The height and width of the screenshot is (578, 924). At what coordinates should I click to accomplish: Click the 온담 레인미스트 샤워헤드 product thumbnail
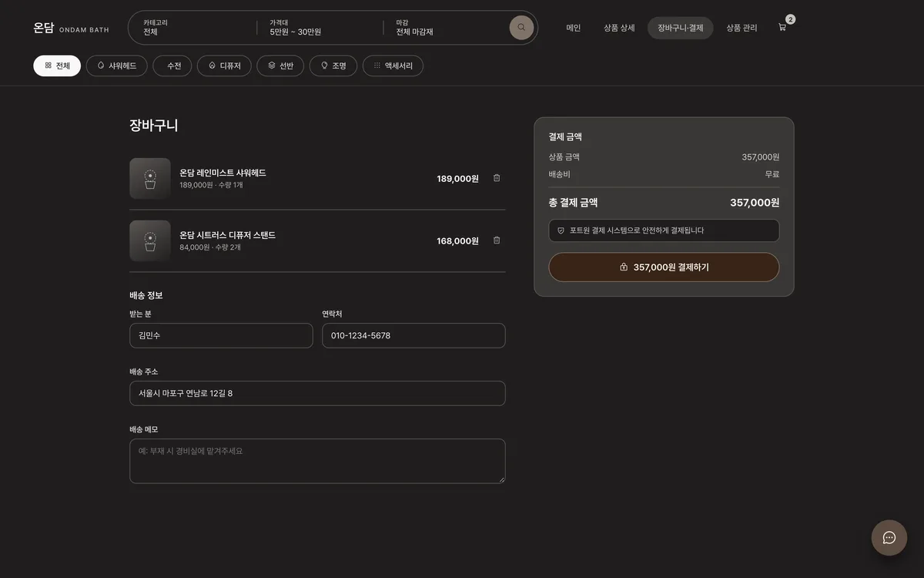(150, 178)
